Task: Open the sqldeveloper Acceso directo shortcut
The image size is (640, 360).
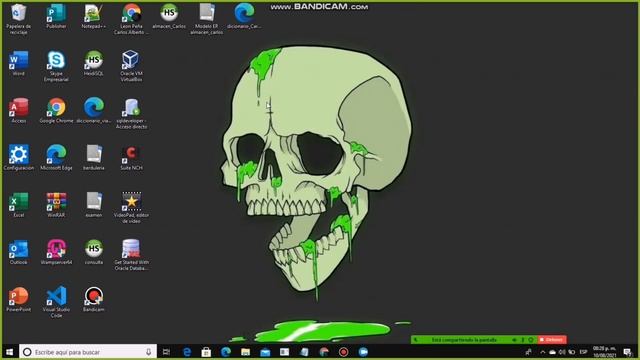Action: pyautogui.click(x=131, y=113)
